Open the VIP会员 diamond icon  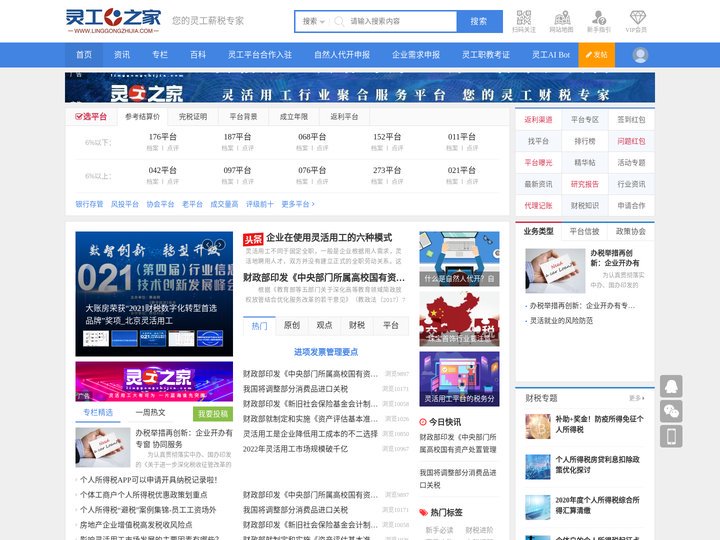[637, 21]
